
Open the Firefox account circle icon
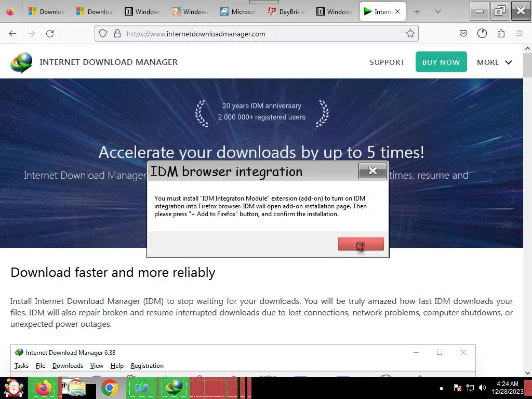coord(482,33)
